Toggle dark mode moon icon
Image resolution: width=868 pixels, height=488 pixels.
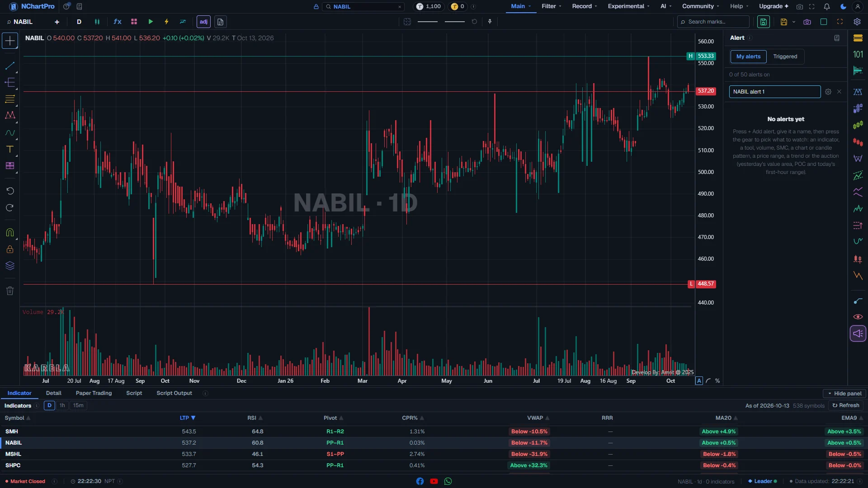click(843, 7)
